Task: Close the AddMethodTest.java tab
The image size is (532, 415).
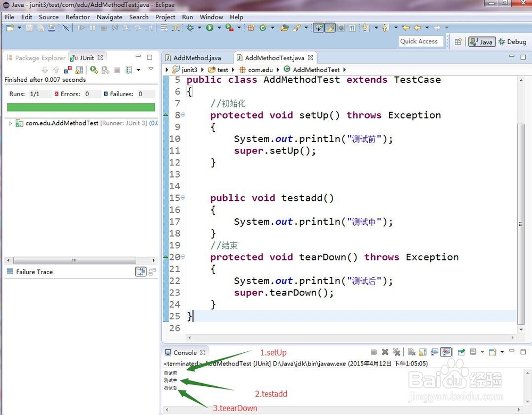Action: pyautogui.click(x=311, y=58)
